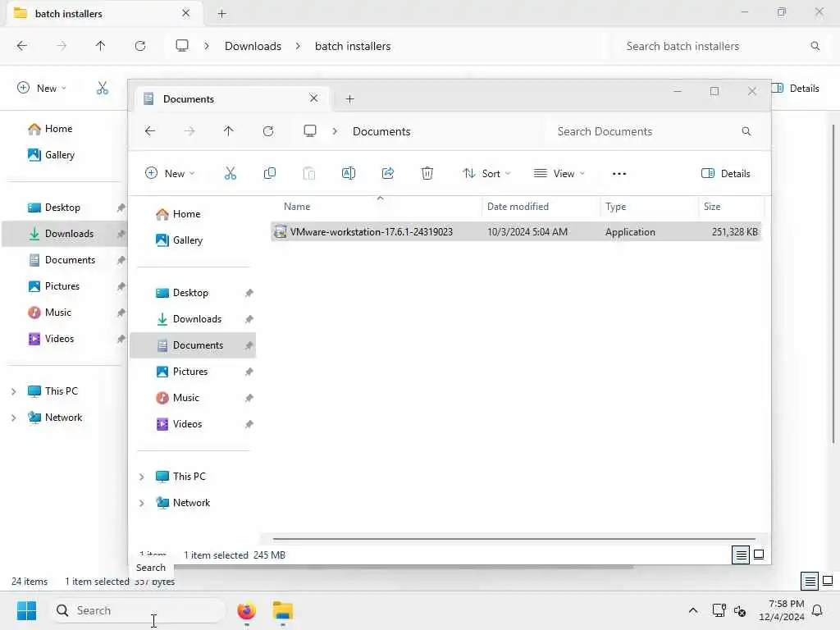This screenshot has width=840, height=630.
Task: Click search magnifier in Documents search box
Action: (746, 131)
